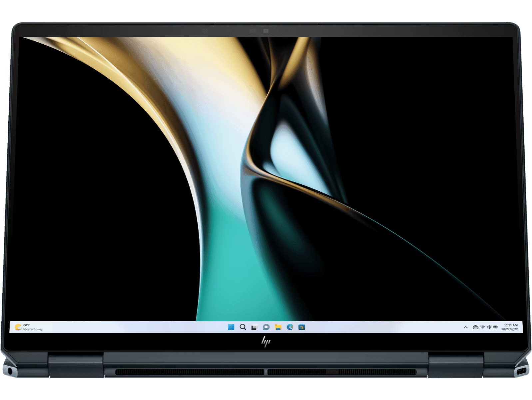Screen dimensions: 532x400
Task: Check the battery status icon
Action: [x=496, y=327]
